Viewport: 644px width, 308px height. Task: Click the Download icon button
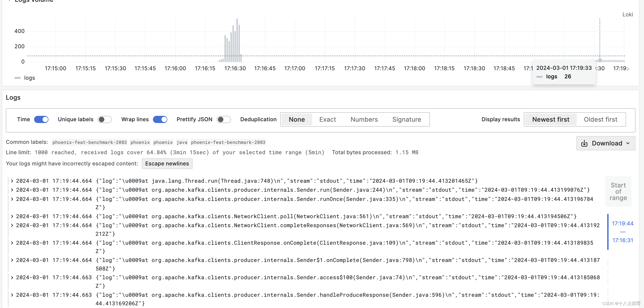tap(584, 143)
